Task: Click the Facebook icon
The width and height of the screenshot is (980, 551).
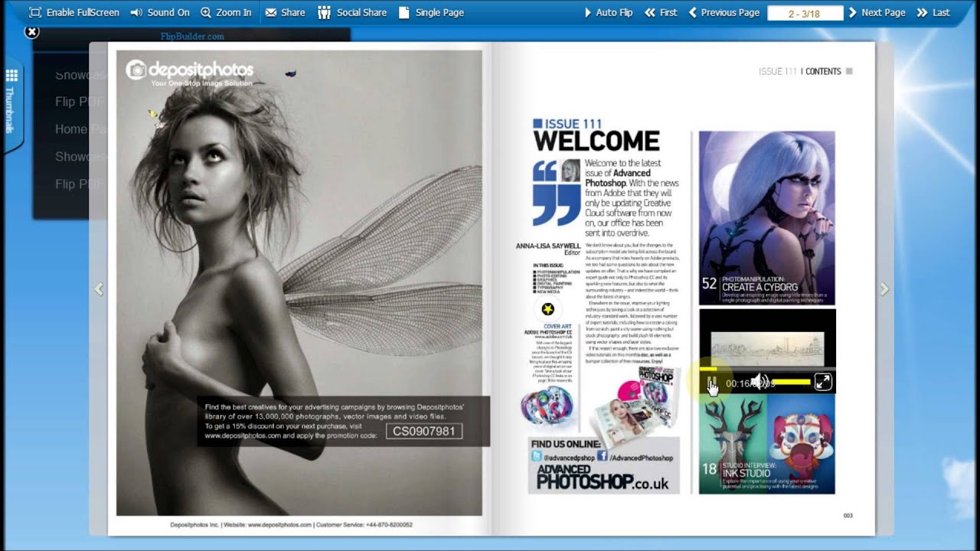Action: pyautogui.click(x=602, y=456)
